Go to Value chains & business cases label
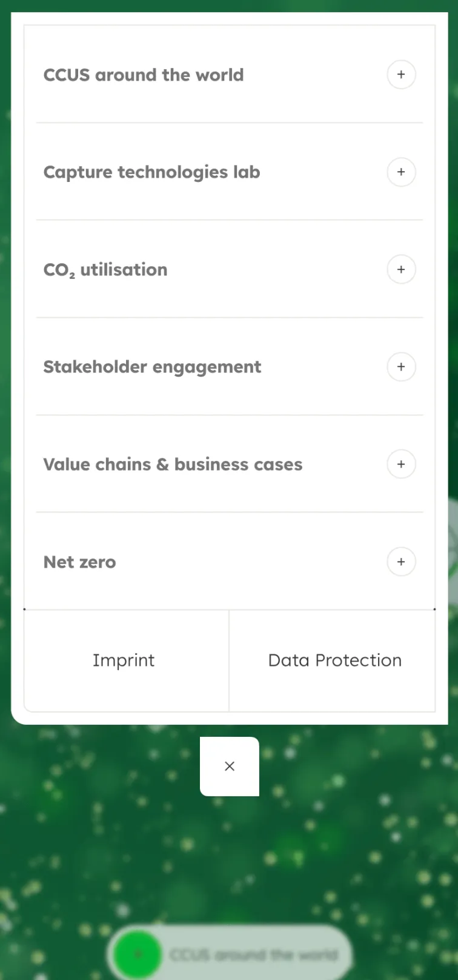 (173, 465)
